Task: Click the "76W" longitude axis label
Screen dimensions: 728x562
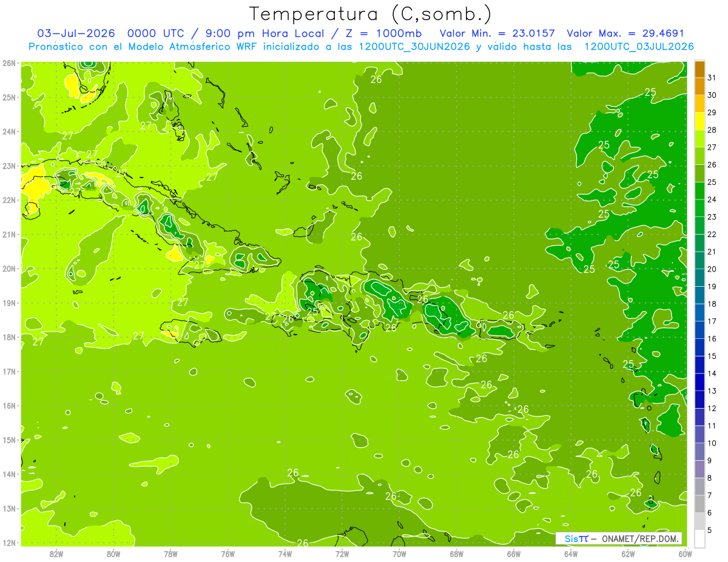Action: pos(228,554)
